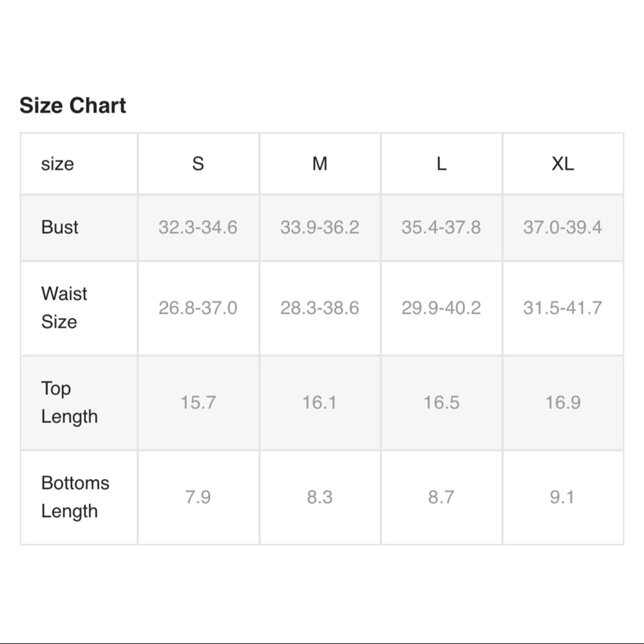Select the XL size column header
Screen dimensions: 644x644
tap(562, 164)
